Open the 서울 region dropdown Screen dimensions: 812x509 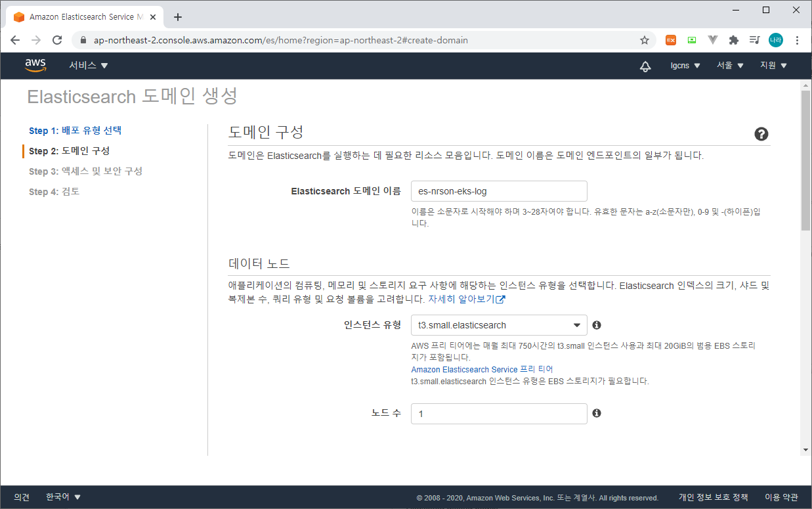pyautogui.click(x=730, y=66)
